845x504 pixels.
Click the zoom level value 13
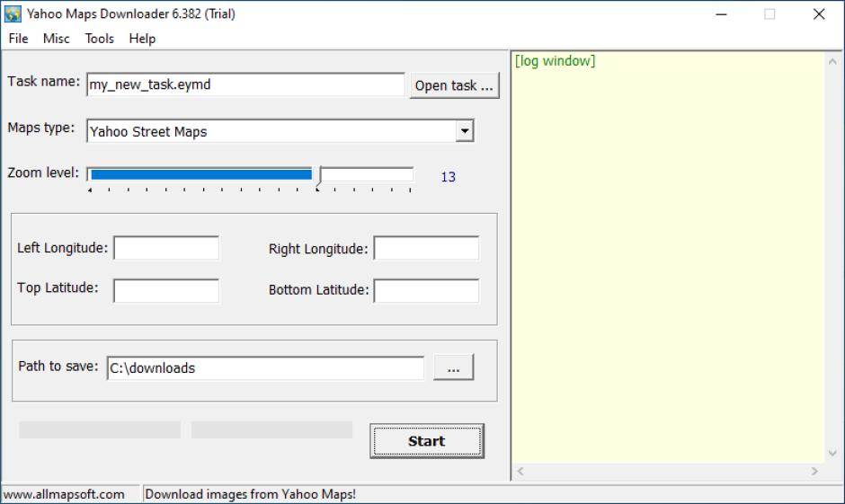[449, 177]
